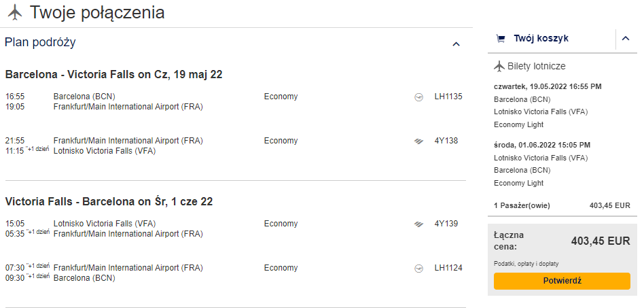Click the Lufthansa logo next to LH1124
Screen dimensions: 644x308
pos(418,269)
